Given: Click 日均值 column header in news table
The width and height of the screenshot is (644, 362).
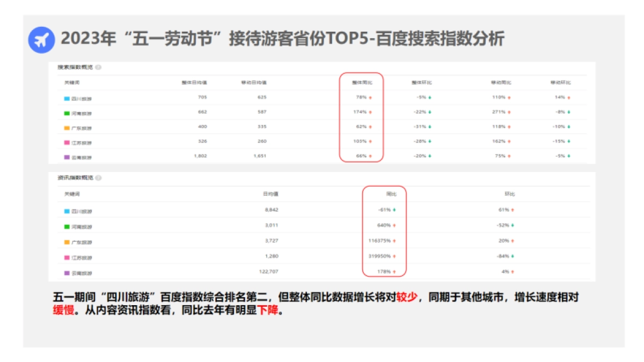Looking at the screenshot, I should [x=270, y=194].
